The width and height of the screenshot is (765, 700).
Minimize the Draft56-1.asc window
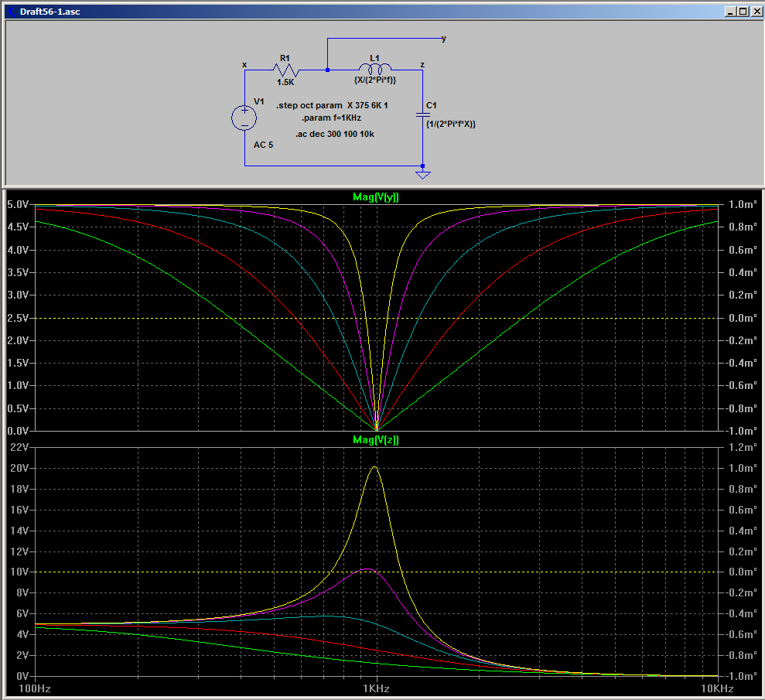pos(730,12)
